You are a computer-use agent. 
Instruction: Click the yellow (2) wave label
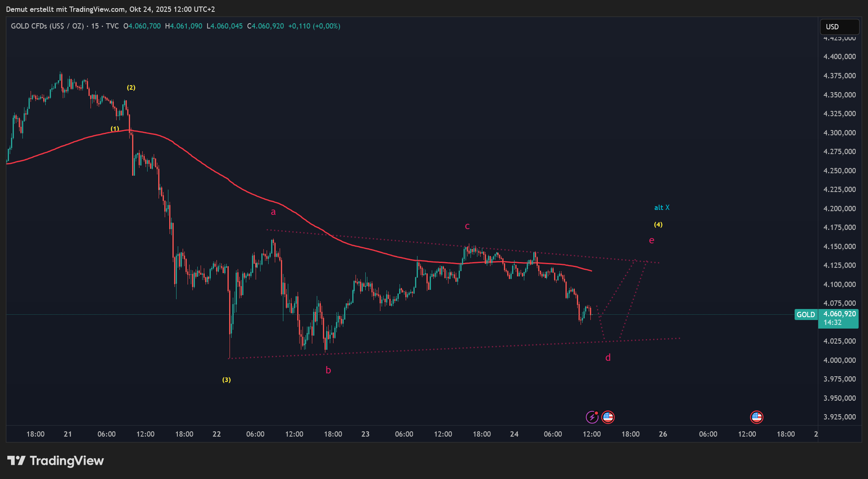point(131,88)
